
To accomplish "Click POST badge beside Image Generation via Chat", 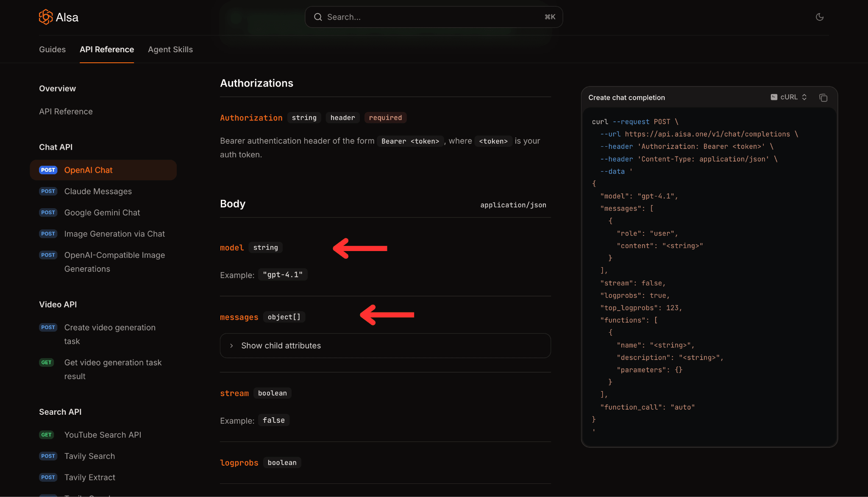I will click(x=48, y=234).
